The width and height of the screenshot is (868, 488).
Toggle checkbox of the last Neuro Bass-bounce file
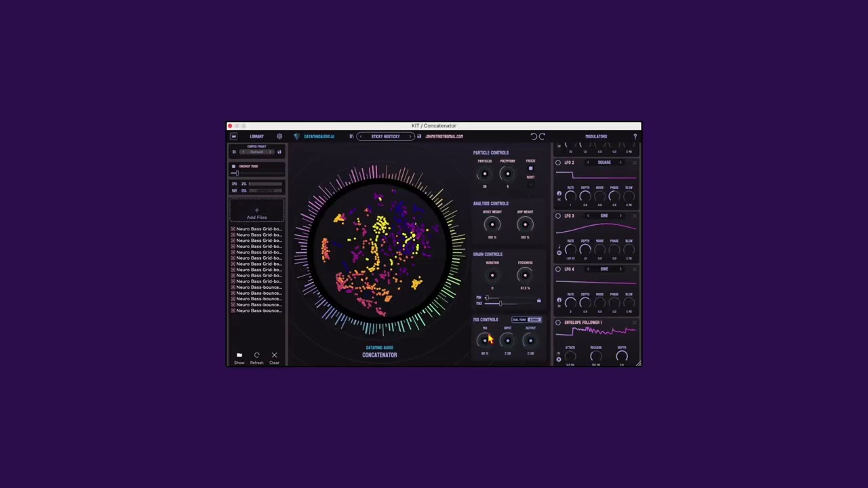pos(233,310)
